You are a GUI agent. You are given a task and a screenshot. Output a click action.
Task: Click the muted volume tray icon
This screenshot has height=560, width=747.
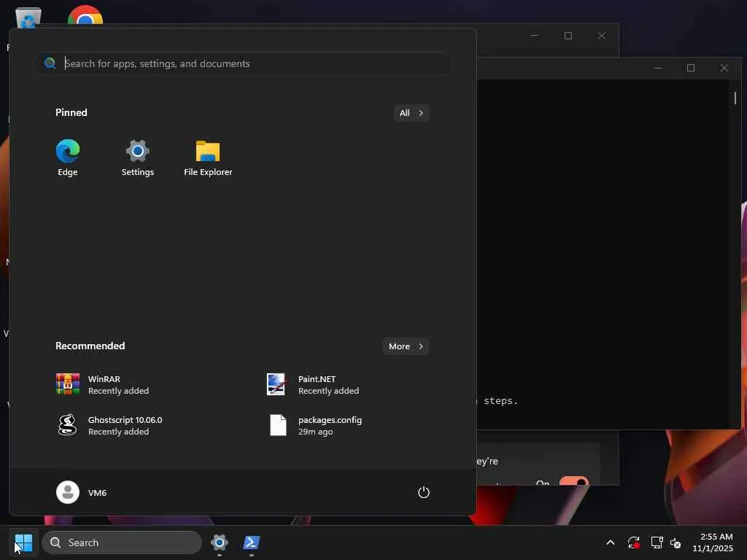[x=676, y=542]
